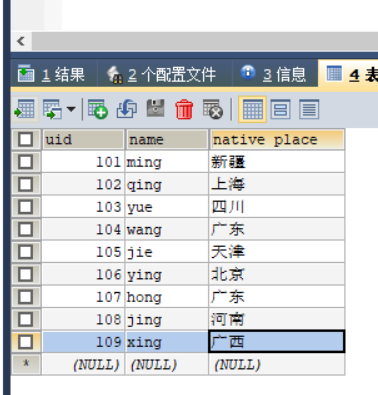Select the native place cell 北京
This screenshot has width=378, height=395.
point(277,274)
